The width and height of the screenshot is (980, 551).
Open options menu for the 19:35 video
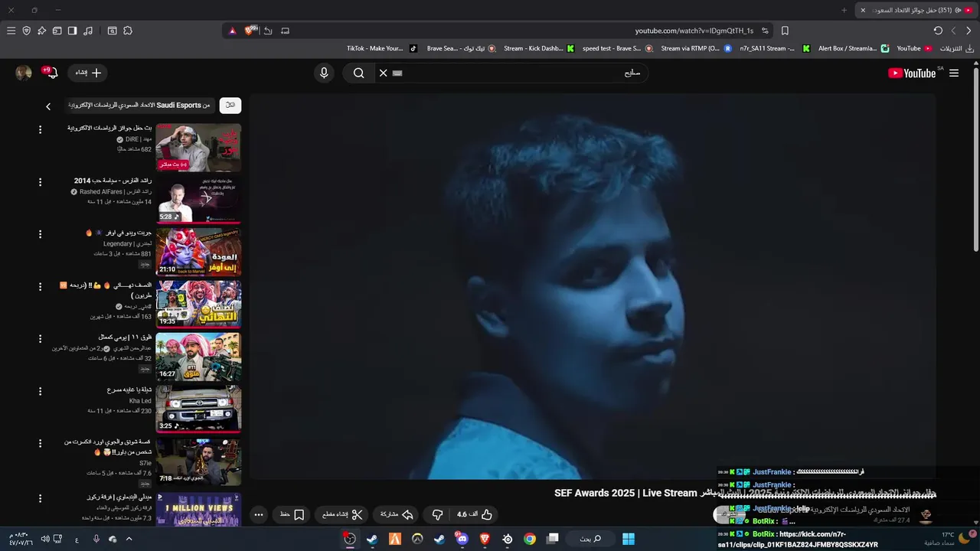point(40,286)
